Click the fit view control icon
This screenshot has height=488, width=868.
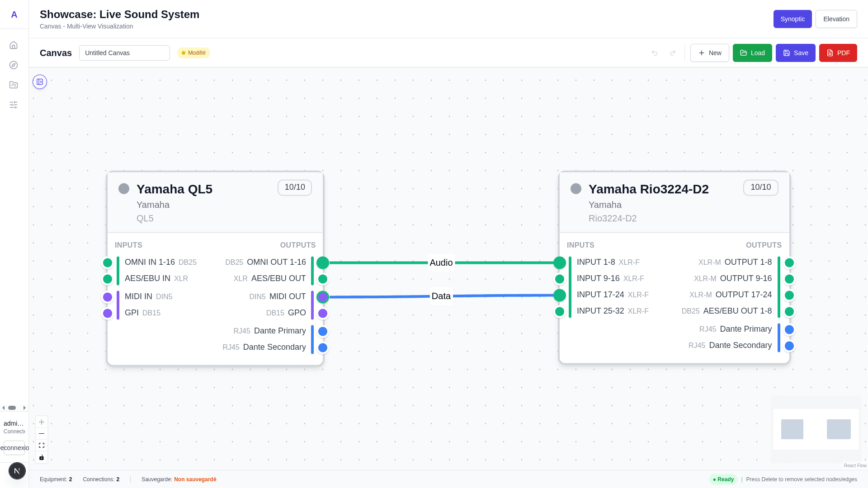coord(42,446)
